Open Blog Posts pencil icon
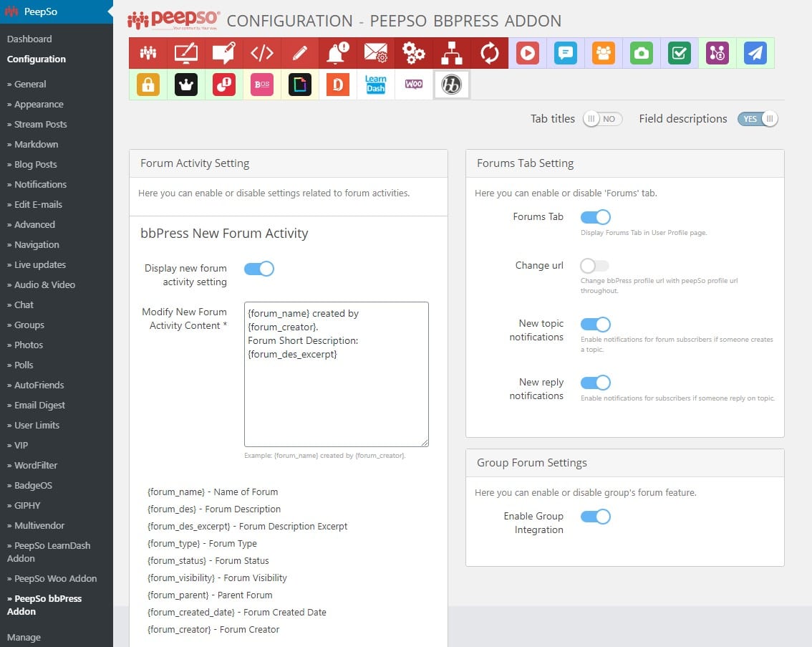812x647 pixels. (300, 53)
